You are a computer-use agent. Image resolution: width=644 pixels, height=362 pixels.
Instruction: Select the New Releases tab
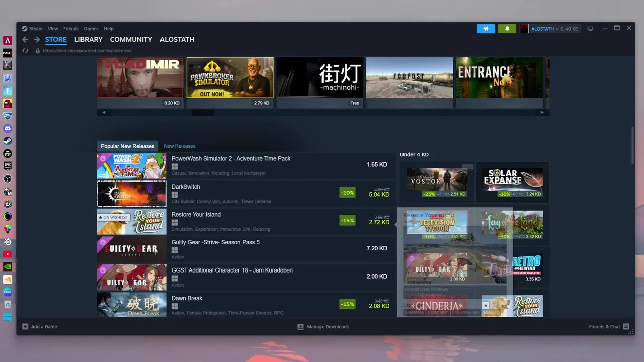[180, 146]
